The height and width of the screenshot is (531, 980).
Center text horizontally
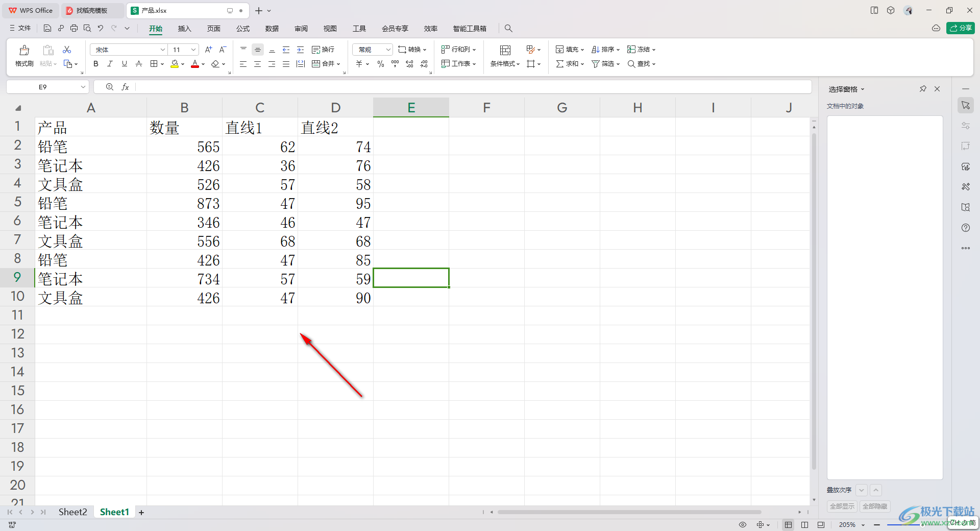point(258,64)
